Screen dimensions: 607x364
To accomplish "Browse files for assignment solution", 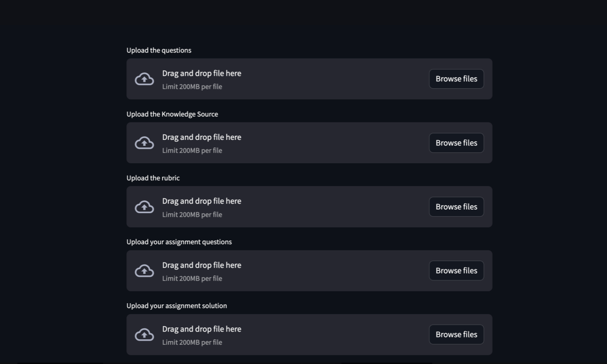I will pyautogui.click(x=457, y=334).
